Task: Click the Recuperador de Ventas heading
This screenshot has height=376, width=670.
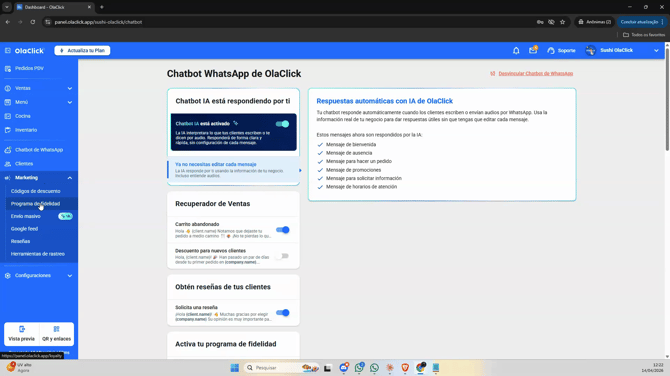Action: point(212,204)
